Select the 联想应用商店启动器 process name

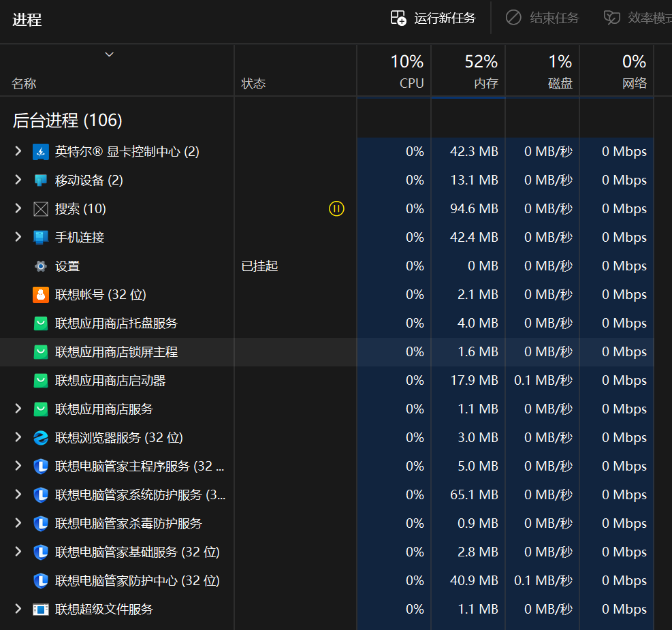click(x=110, y=381)
